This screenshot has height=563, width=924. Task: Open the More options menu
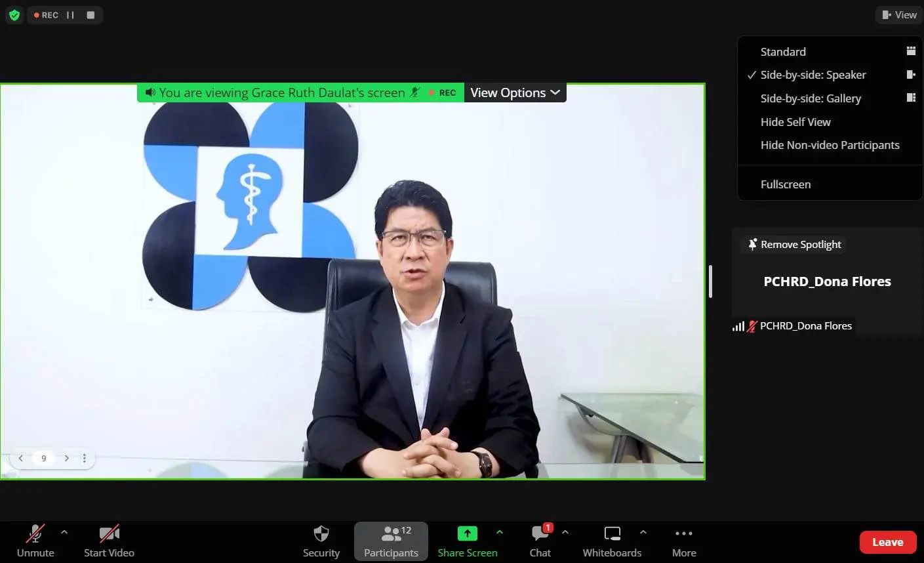(684, 541)
